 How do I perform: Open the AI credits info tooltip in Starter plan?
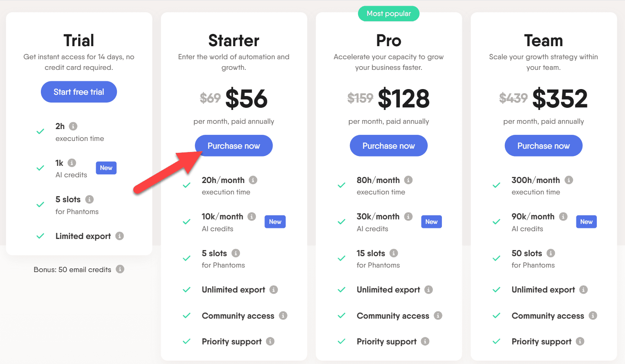click(x=252, y=216)
